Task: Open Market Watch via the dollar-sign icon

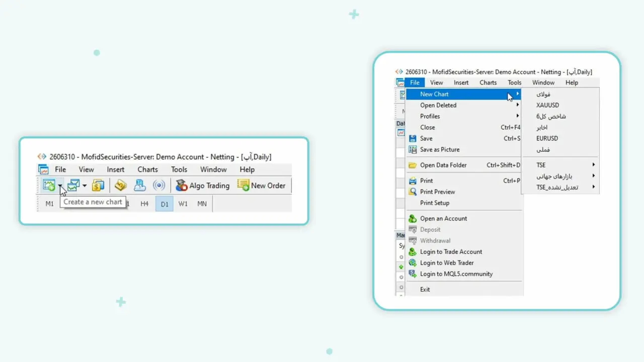Action: [98, 186]
